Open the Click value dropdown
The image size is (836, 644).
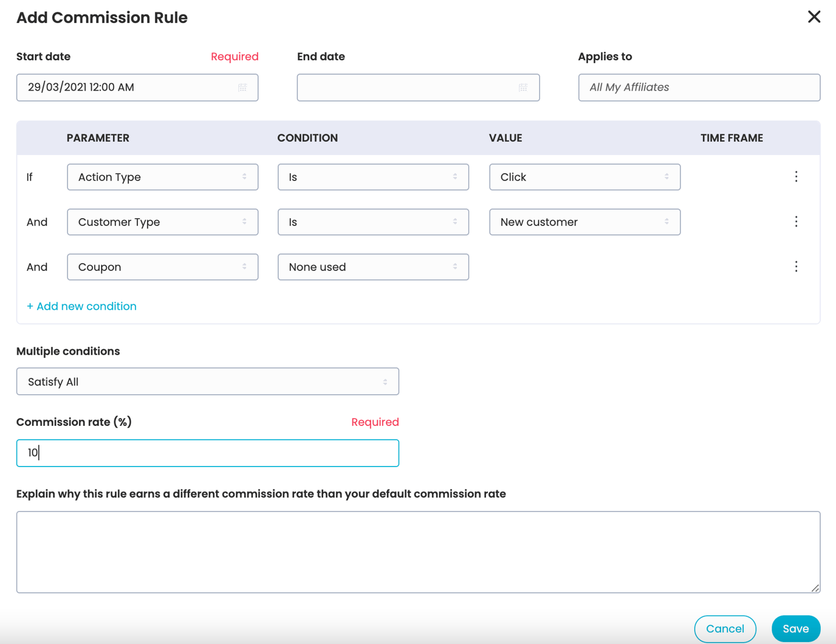click(584, 177)
